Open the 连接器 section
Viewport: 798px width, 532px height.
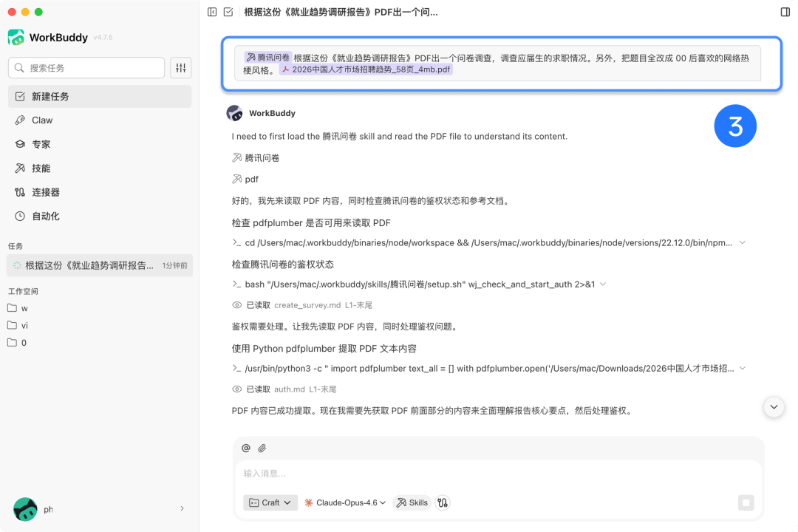tap(100, 192)
